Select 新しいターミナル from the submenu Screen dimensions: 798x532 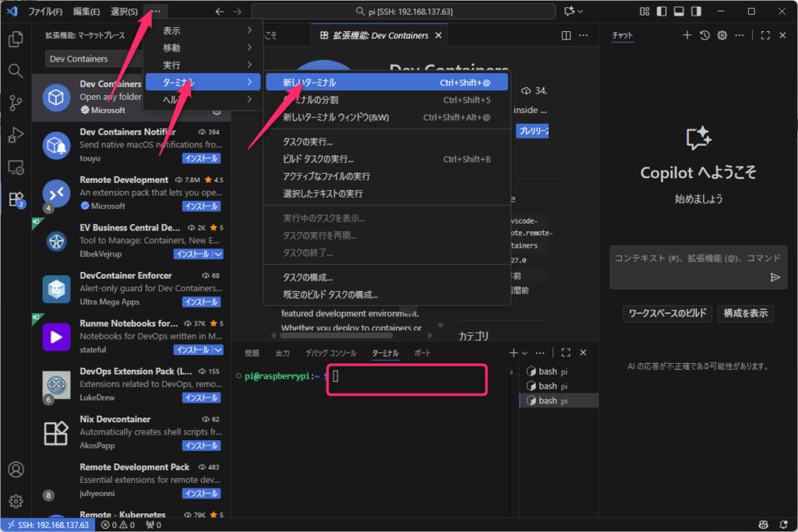(309, 82)
